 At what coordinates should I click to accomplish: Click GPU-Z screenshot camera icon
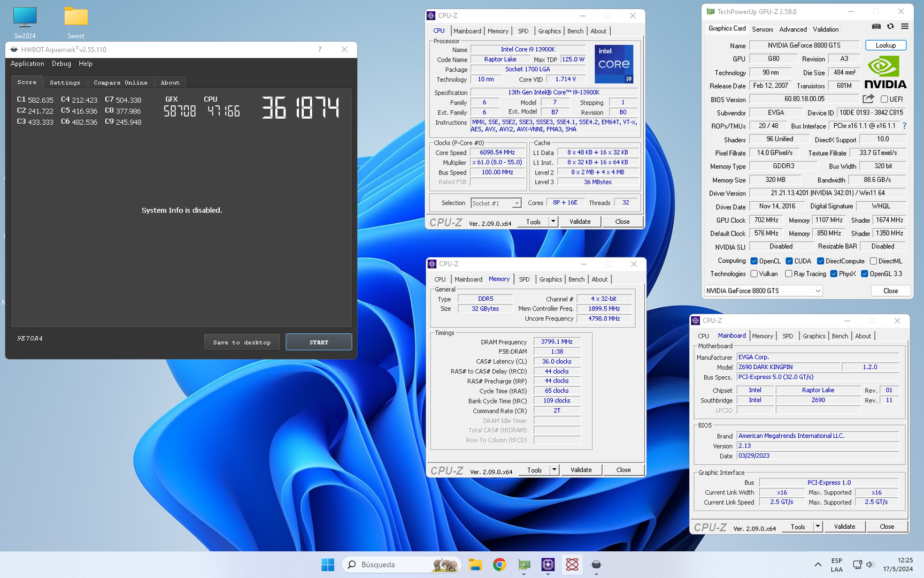tap(876, 26)
